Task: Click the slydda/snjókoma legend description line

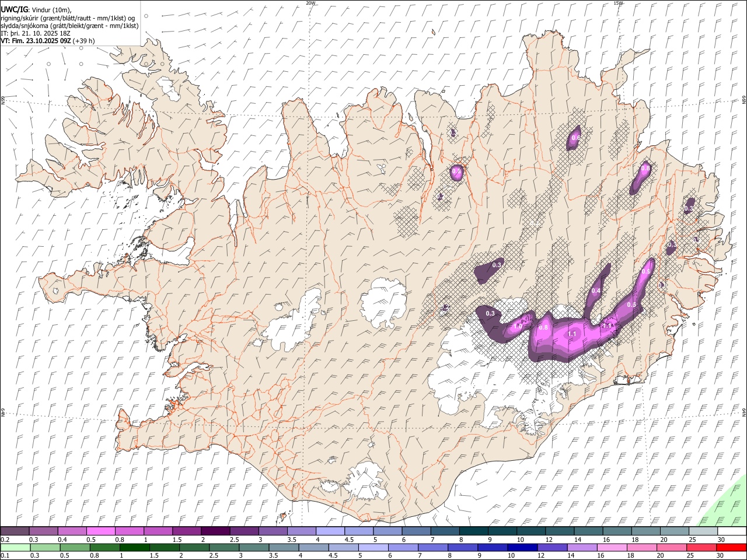Action: (x=69, y=26)
